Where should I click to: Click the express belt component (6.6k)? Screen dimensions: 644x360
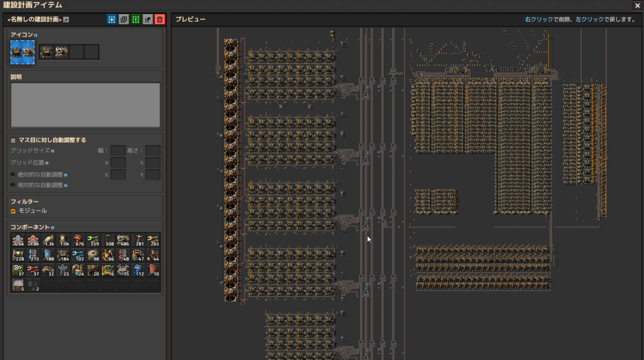(x=18, y=240)
